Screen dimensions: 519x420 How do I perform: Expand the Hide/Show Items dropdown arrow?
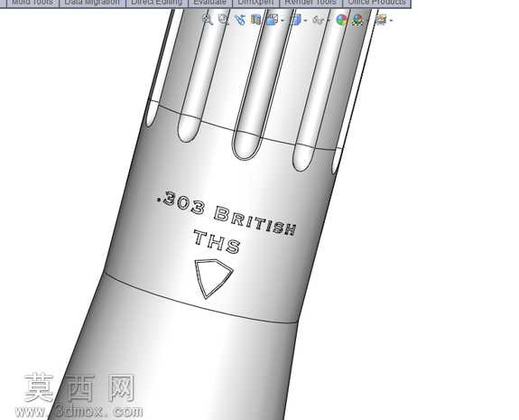coord(328,21)
